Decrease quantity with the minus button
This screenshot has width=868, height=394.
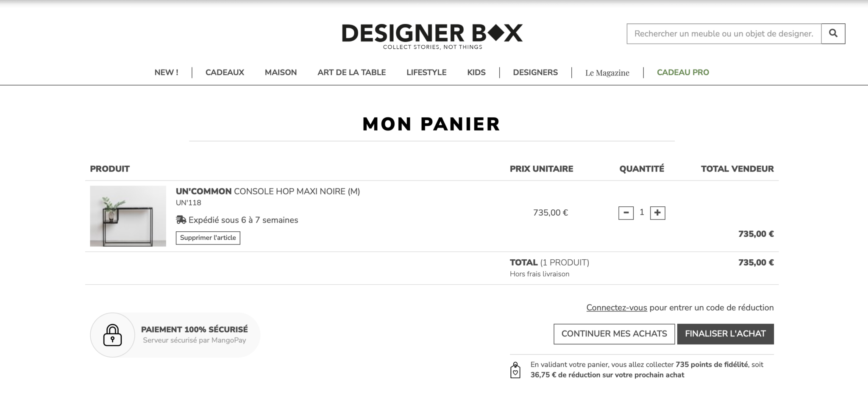[626, 213]
